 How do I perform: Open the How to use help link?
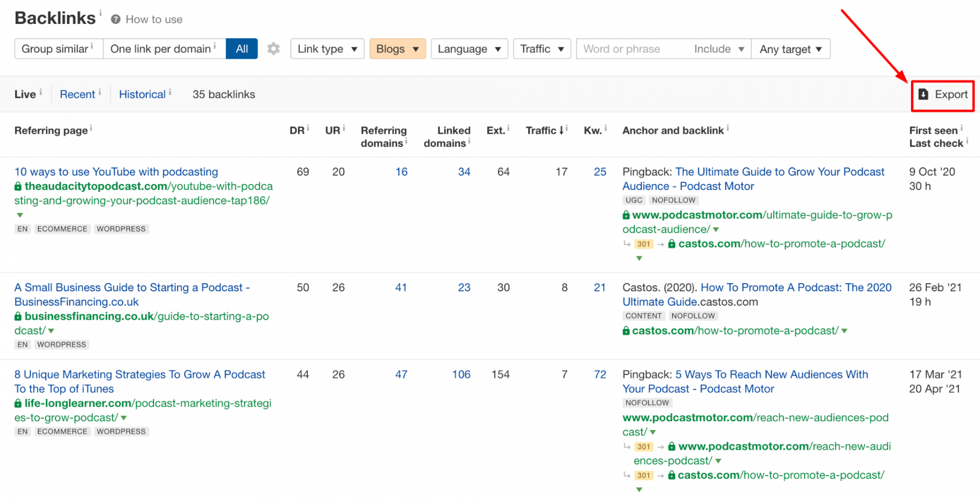click(154, 19)
